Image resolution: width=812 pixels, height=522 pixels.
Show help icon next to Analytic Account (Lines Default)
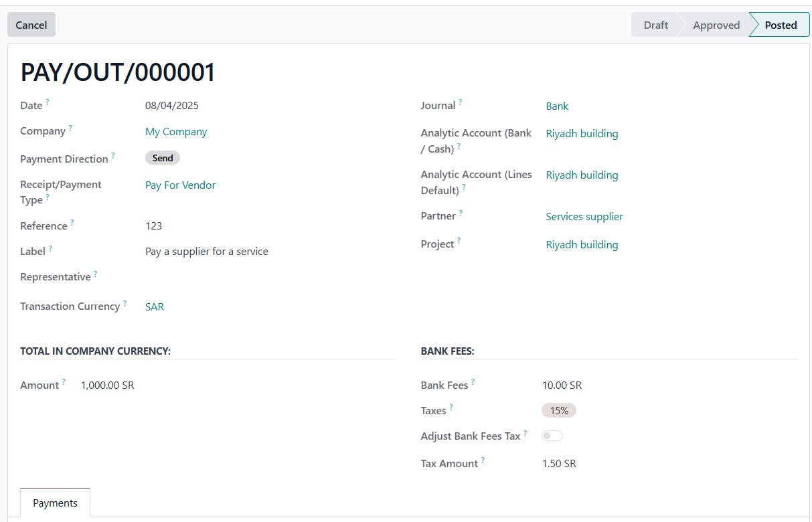[x=464, y=187]
